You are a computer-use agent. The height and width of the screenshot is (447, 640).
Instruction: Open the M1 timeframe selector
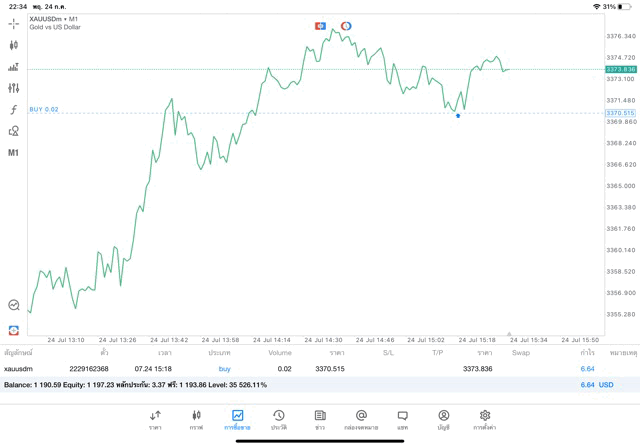click(x=13, y=153)
